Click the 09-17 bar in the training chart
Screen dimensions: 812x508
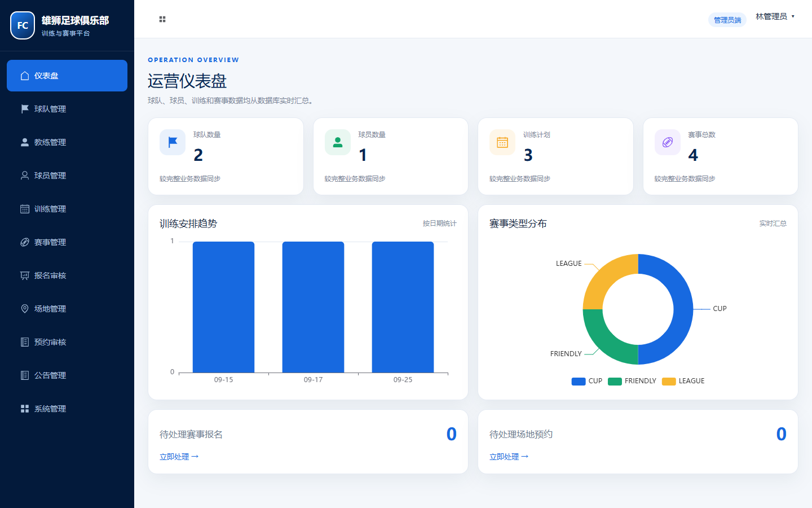pos(313,307)
